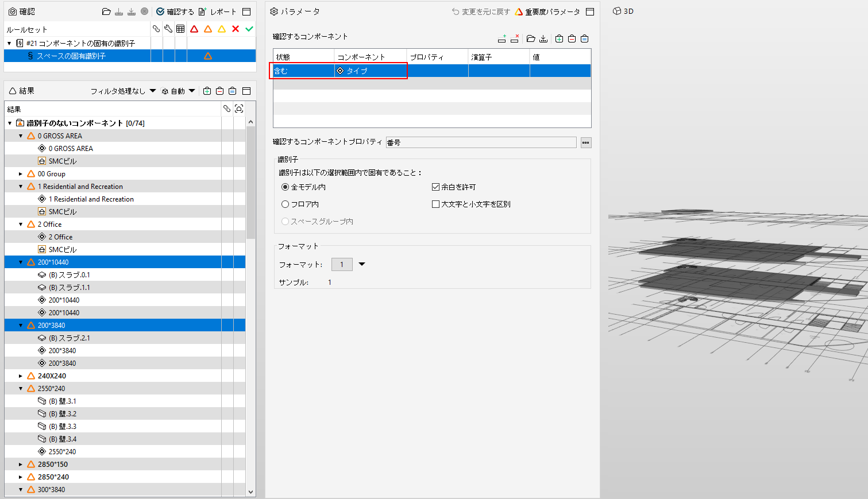Click the link icon in results header

pos(227,109)
